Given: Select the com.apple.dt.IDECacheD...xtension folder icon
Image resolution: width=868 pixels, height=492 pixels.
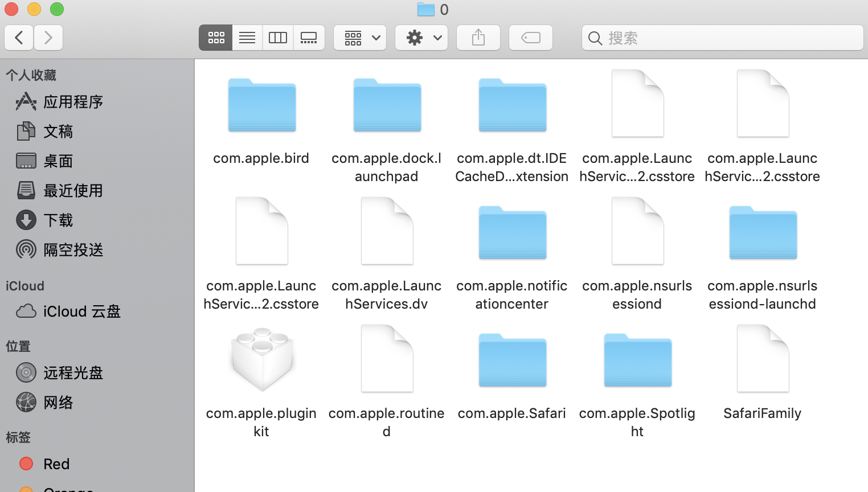Looking at the screenshot, I should [x=513, y=105].
